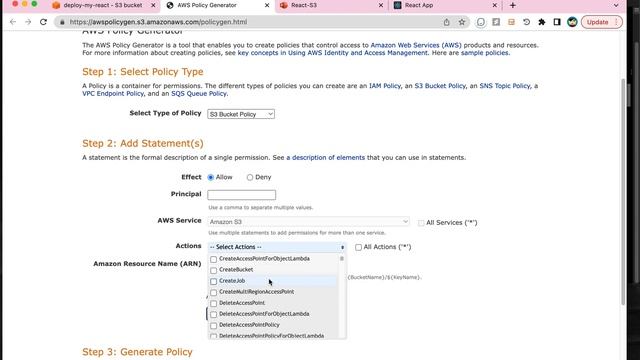Open a description of elements link
This screenshot has height=360, width=640.
tap(326, 158)
